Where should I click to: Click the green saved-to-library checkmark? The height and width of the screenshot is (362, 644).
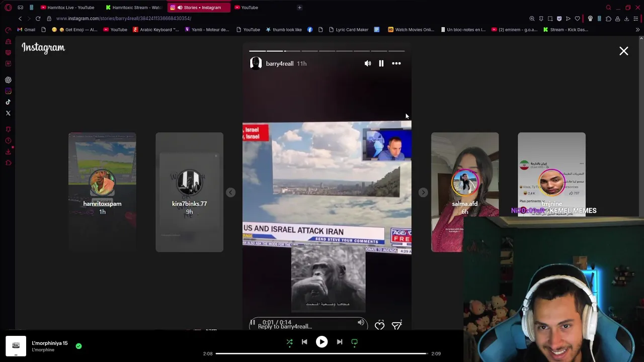(78, 346)
